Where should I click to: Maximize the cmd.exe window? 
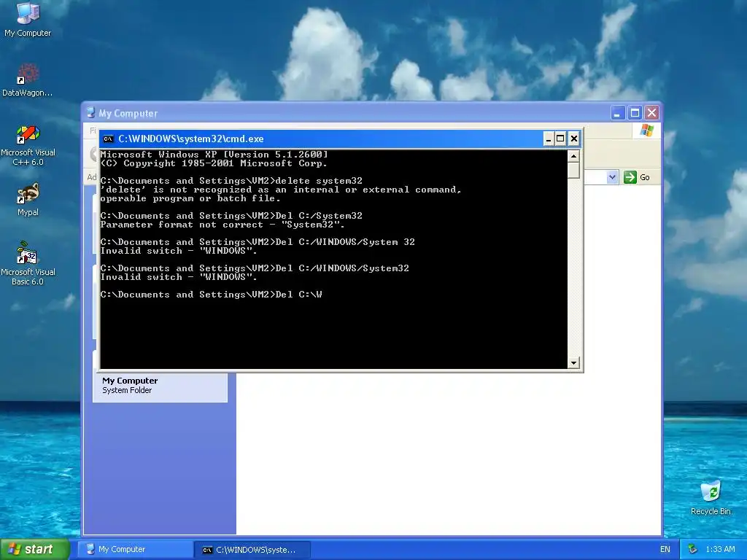[x=561, y=139]
